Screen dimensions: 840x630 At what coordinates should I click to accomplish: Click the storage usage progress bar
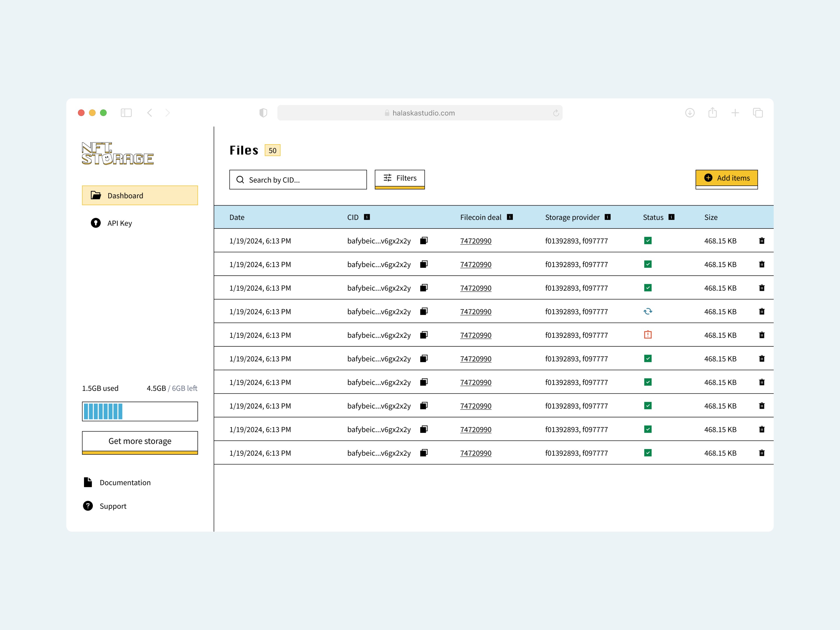point(140,411)
